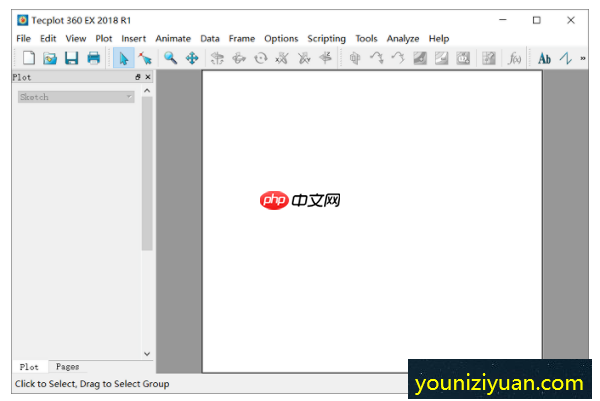This screenshot has height=401, width=600.
Task: Save layout with the floppy disk icon
Action: pos(72,58)
